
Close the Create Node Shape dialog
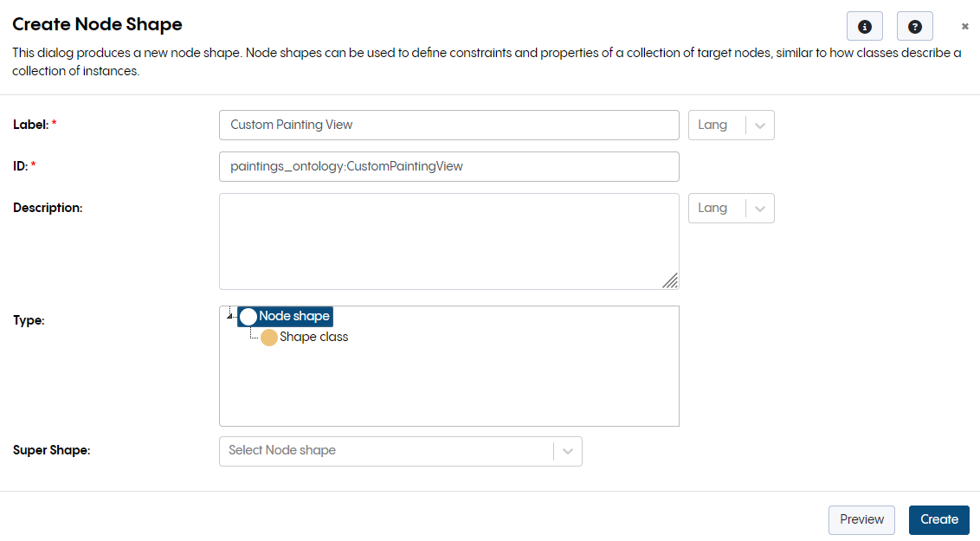pos(964,26)
